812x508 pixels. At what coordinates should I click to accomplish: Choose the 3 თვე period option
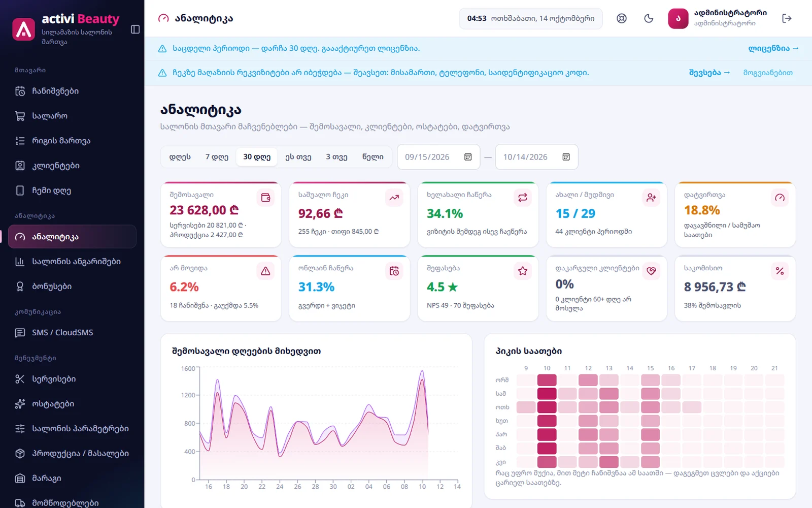click(336, 157)
